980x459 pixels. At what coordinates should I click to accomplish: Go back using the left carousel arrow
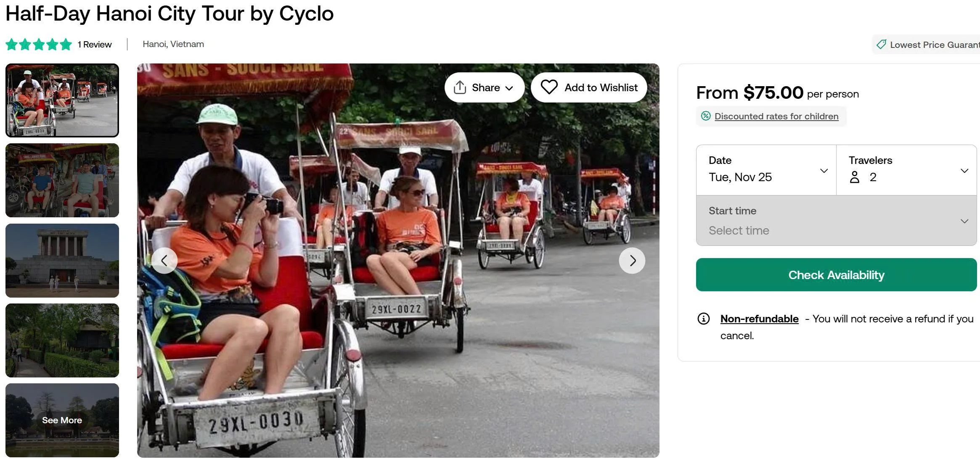[164, 261]
